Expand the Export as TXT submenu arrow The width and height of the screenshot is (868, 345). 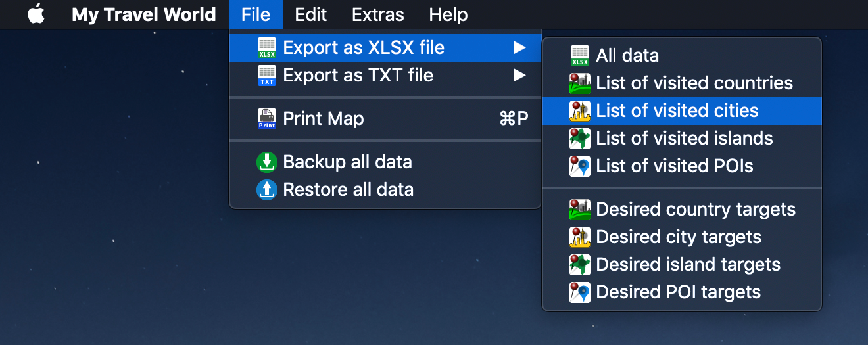[519, 76]
